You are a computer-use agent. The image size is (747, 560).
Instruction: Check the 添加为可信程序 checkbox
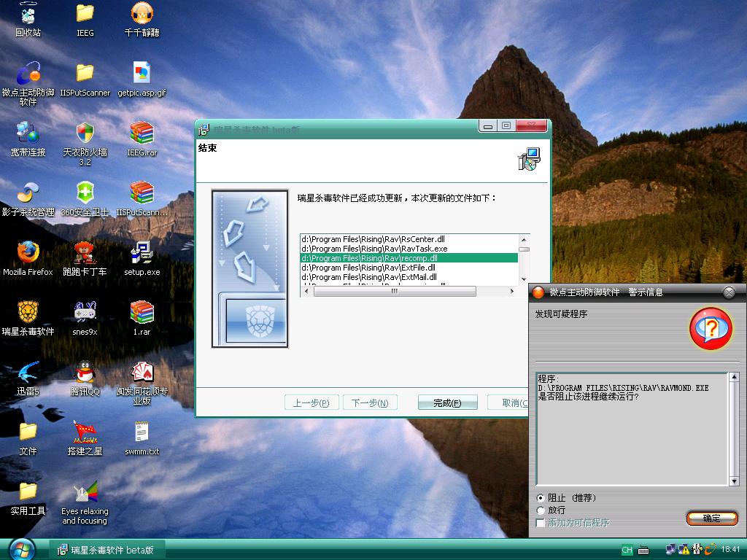pos(541,523)
